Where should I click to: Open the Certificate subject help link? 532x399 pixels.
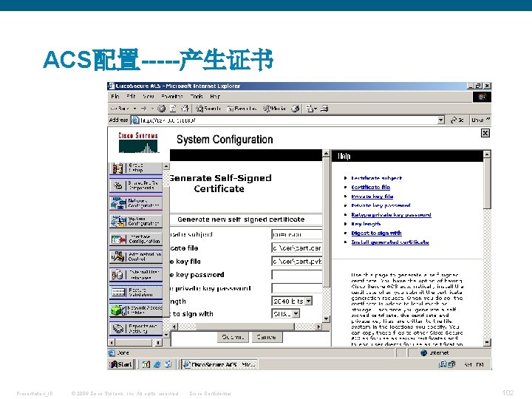point(376,178)
